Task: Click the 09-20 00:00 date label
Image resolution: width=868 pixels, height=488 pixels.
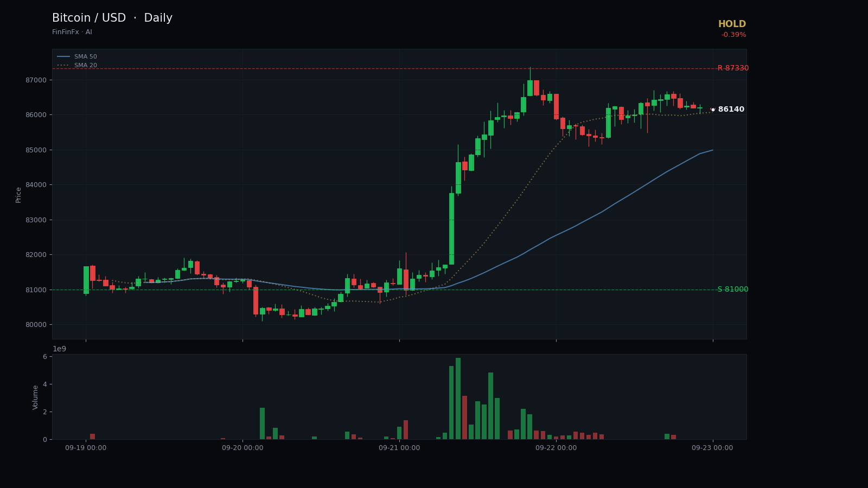Action: (242, 448)
